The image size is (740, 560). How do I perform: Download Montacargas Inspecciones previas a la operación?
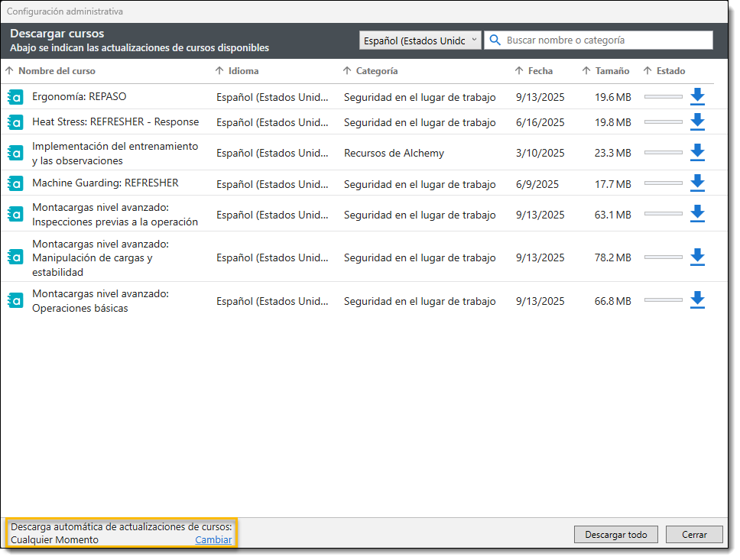coord(697,215)
